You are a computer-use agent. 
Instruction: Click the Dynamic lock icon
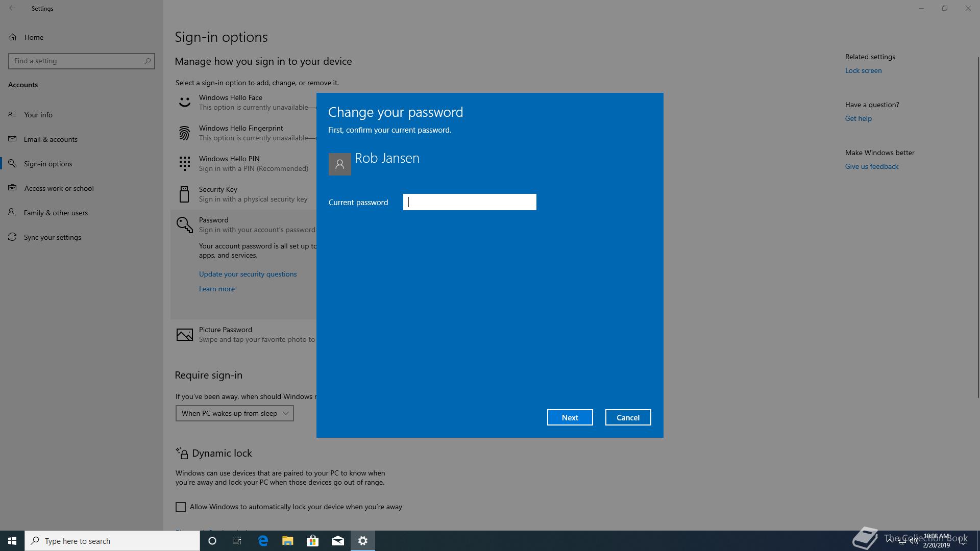pos(182,453)
